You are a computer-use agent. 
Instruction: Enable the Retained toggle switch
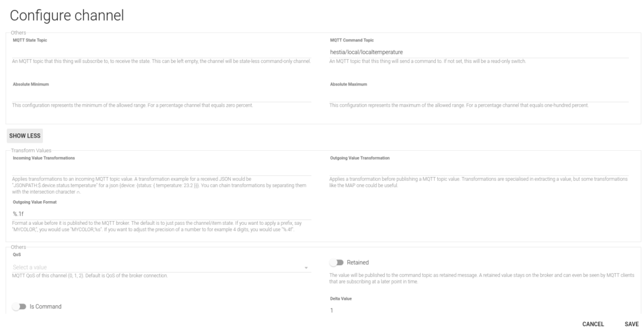(336, 263)
